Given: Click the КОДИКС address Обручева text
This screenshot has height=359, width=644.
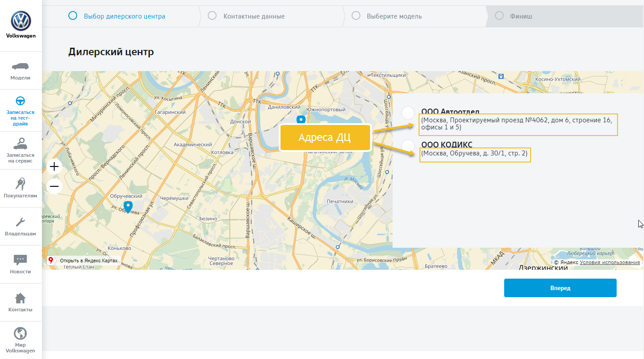Looking at the screenshot, I should (474, 154).
